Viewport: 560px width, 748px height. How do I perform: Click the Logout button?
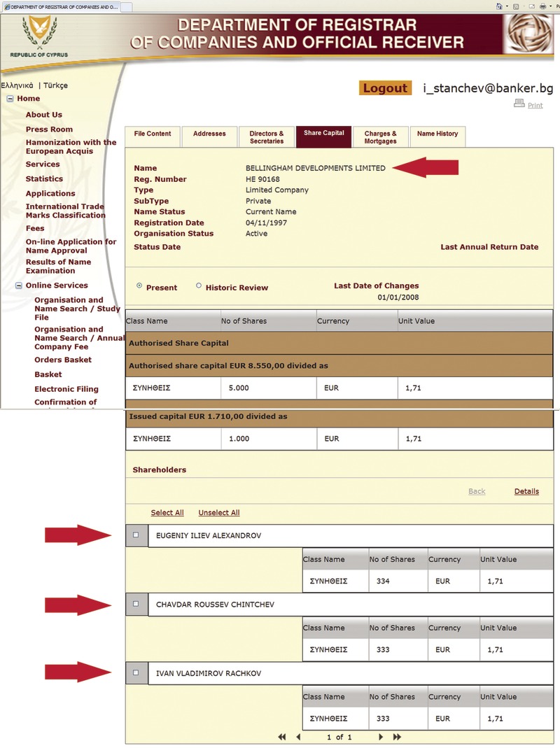coord(385,88)
